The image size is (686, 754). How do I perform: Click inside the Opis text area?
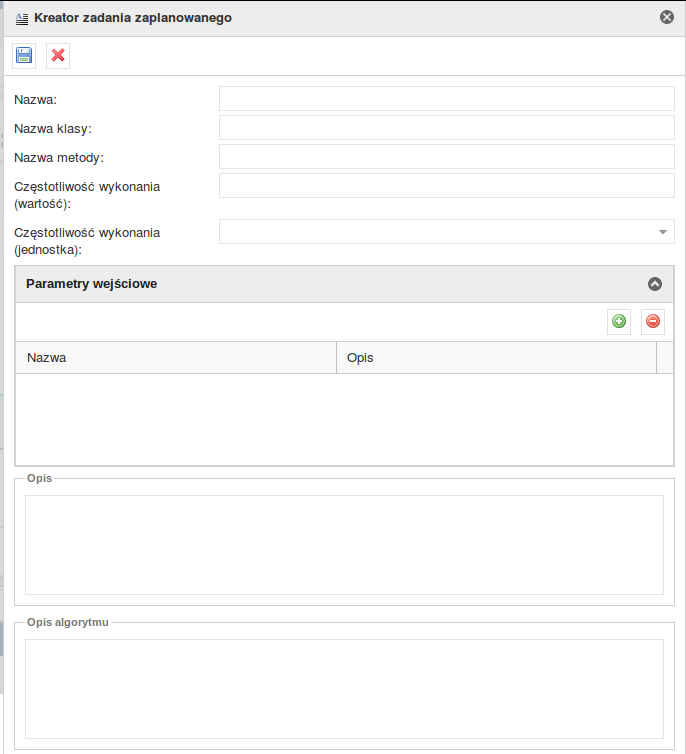point(344,545)
